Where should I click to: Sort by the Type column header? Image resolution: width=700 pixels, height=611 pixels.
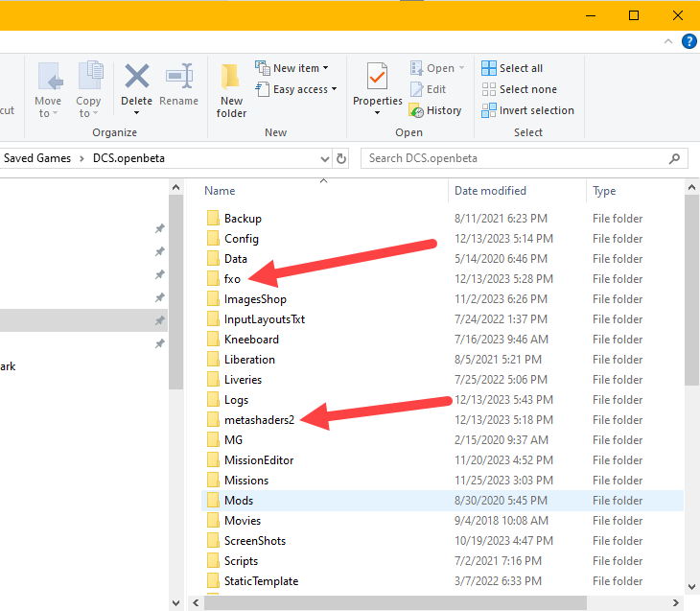604,191
